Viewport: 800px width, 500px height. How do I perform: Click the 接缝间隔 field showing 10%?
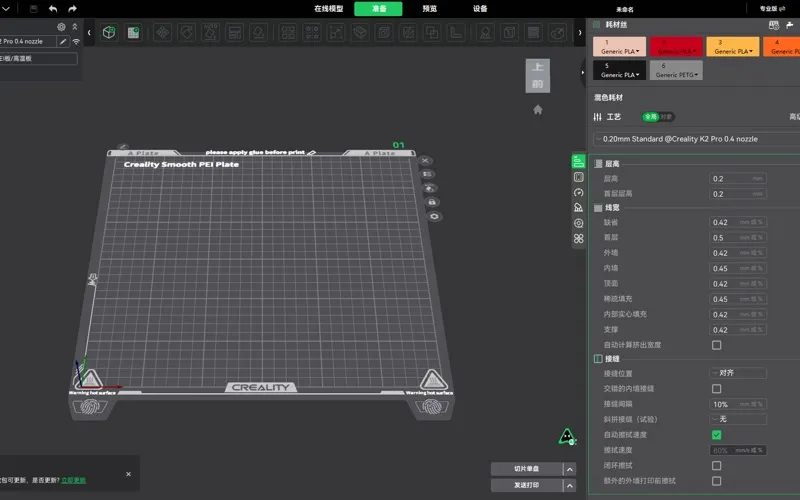[738, 404]
